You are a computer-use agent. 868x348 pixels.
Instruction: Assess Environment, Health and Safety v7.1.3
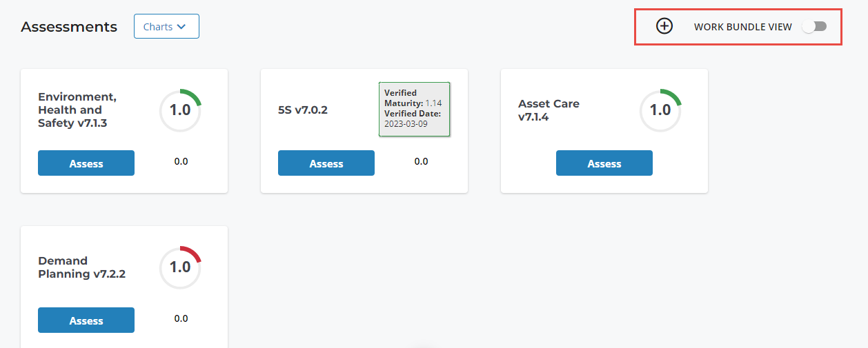86,163
